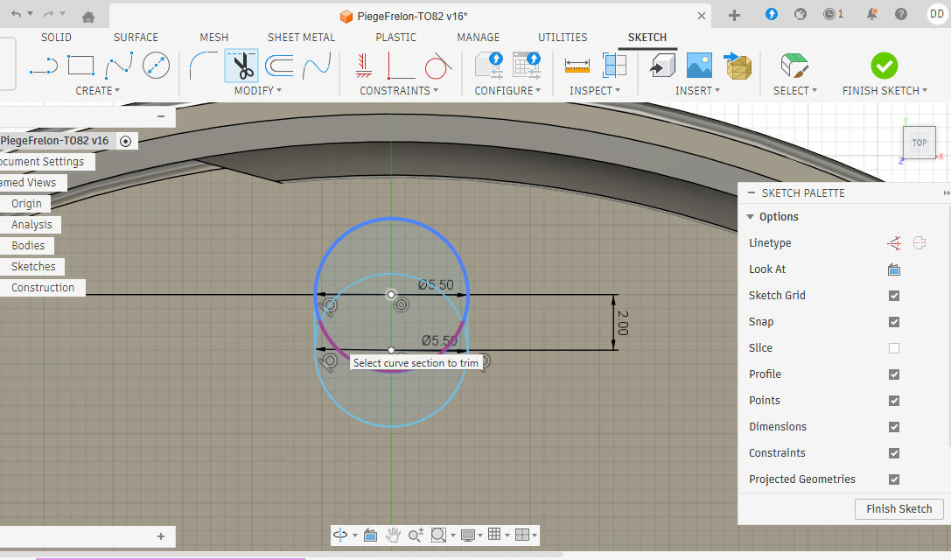
Task: Select the Trim scissors tool
Action: click(241, 66)
